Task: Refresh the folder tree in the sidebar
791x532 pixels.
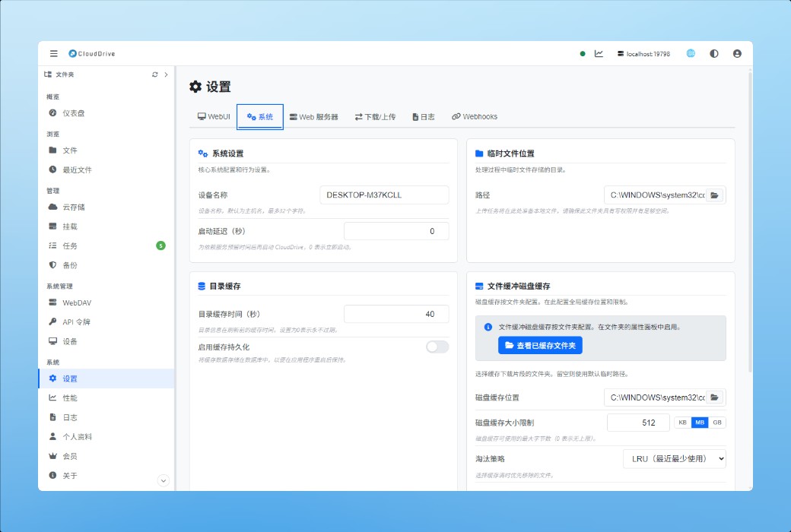Action: 155,74
